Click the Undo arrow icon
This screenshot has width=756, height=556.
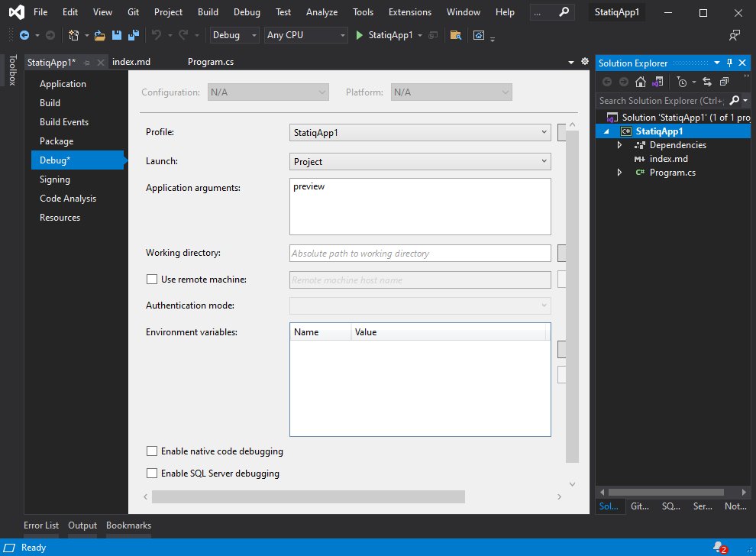[x=157, y=35]
